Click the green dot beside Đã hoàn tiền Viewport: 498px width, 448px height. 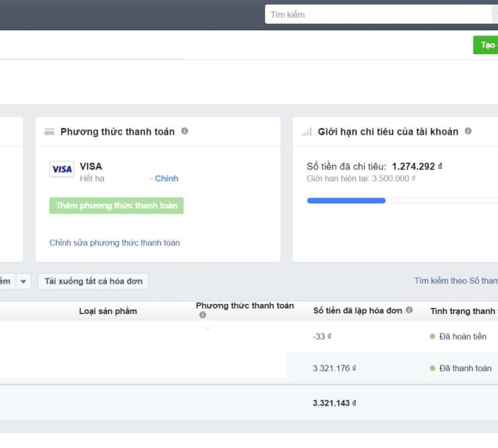click(x=432, y=336)
